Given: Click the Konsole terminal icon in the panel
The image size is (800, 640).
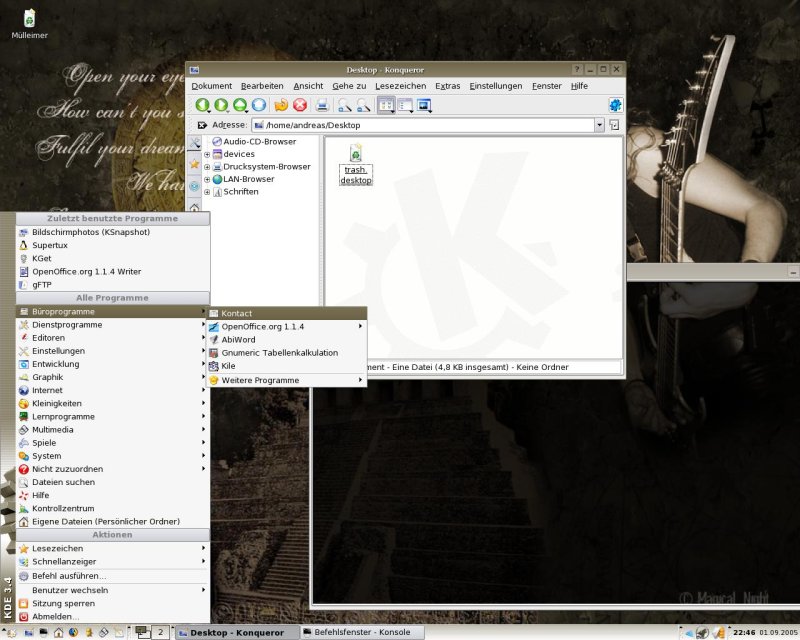Looking at the screenshot, I should (43, 632).
